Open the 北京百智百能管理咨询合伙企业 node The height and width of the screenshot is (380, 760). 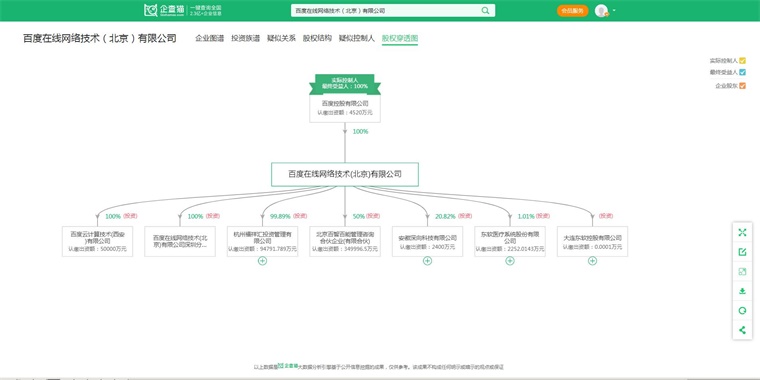click(345, 241)
